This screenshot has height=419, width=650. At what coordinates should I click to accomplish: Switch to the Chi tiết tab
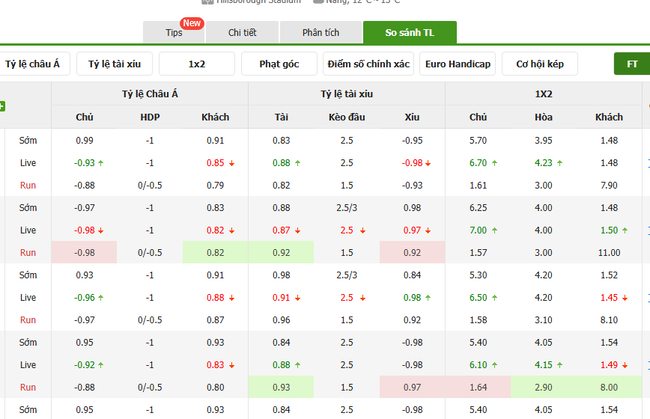(242, 33)
